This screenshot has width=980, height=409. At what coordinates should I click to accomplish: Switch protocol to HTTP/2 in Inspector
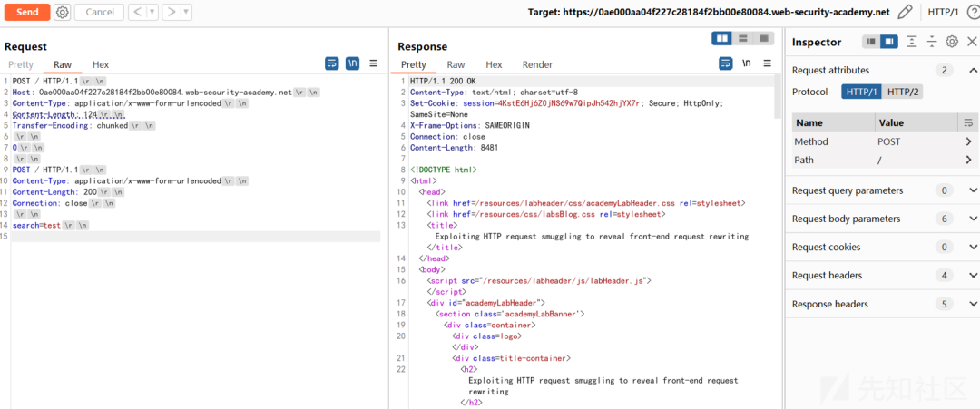click(x=903, y=92)
